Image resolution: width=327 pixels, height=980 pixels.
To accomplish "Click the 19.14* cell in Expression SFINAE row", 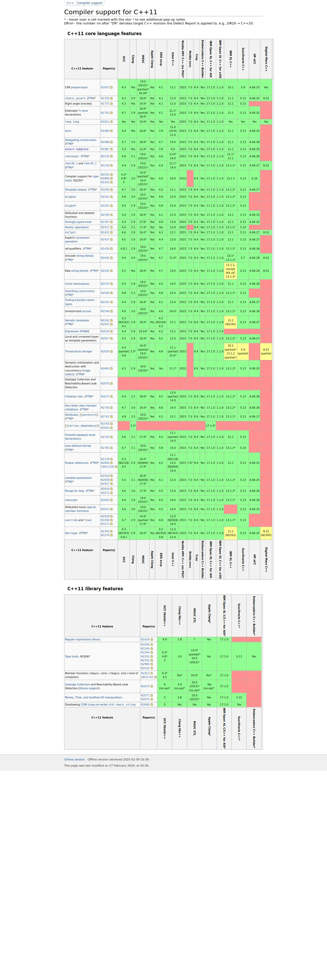I will pos(143,331).
